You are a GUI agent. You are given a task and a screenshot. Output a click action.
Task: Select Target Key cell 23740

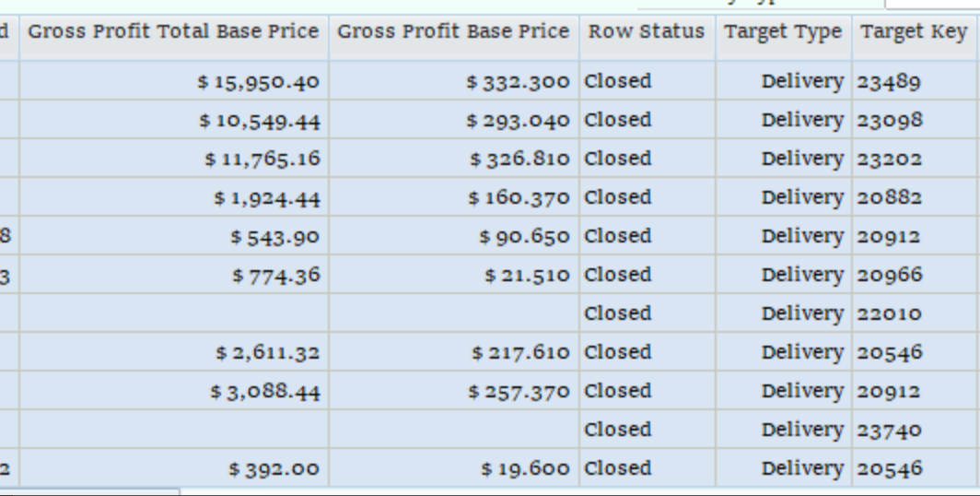[915, 430]
